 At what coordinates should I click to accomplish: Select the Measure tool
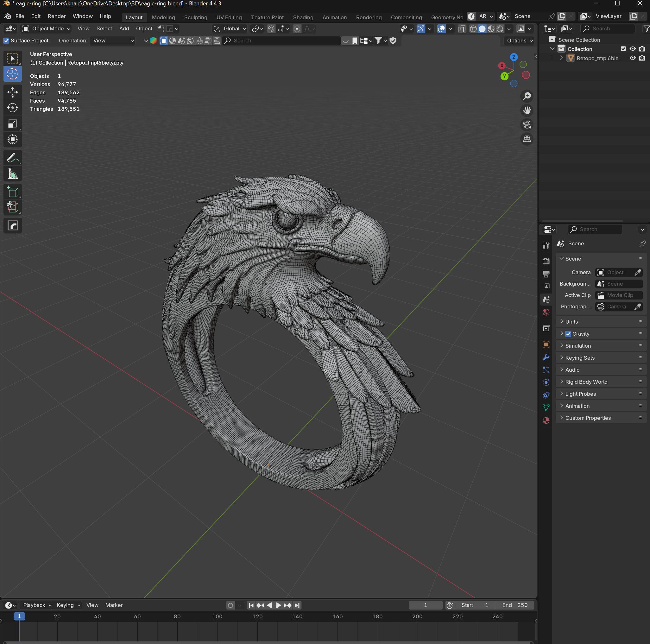(12, 174)
